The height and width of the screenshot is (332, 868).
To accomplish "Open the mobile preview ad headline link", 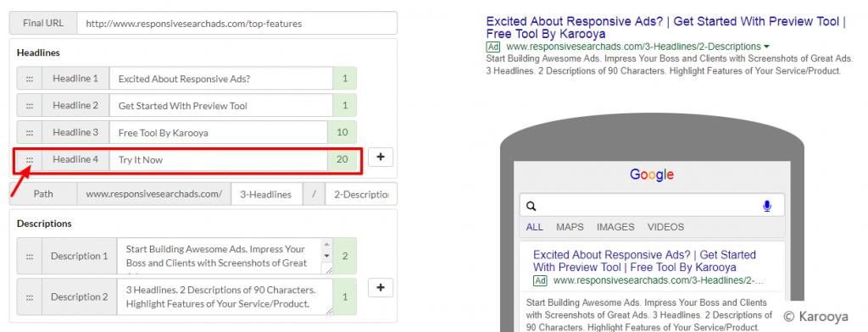I will pyautogui.click(x=644, y=261).
